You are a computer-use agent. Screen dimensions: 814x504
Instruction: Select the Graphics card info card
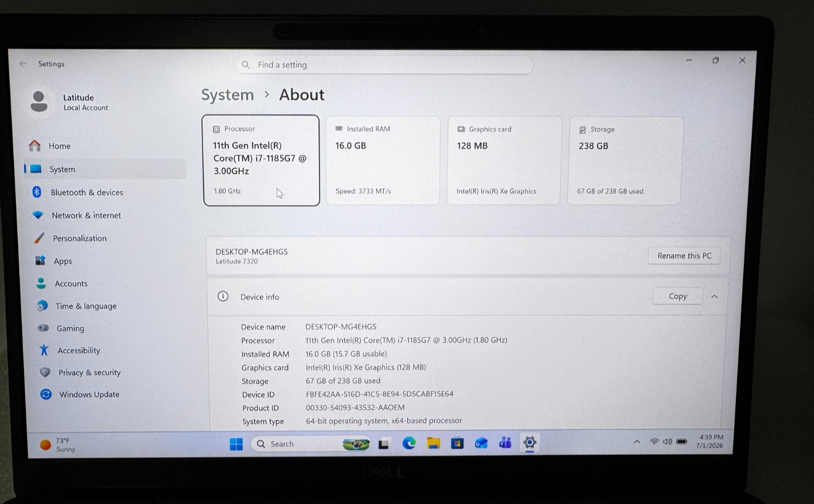[504, 160]
